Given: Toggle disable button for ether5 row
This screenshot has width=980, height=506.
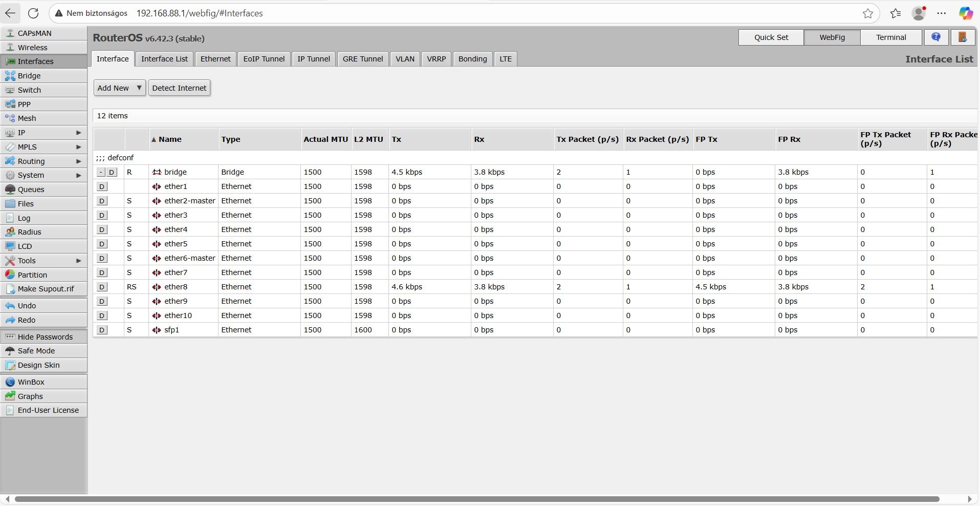Looking at the screenshot, I should 102,244.
